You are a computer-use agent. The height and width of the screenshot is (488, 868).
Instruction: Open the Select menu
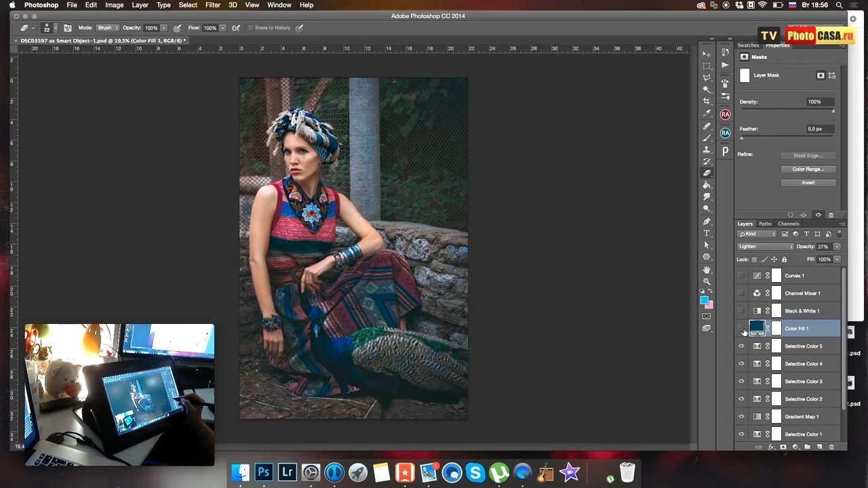(188, 5)
